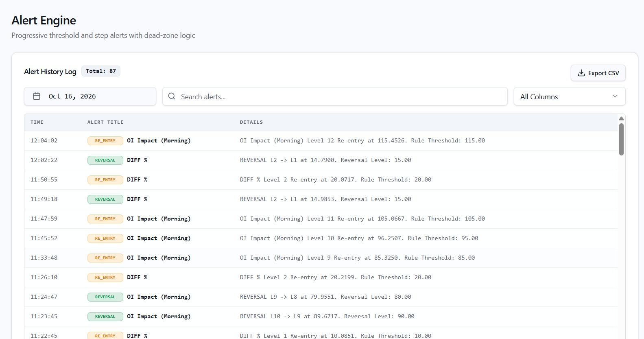The image size is (644, 339).
Task: Click the RE_ENTRY badge in 11:50:55 row
Action: (105, 180)
